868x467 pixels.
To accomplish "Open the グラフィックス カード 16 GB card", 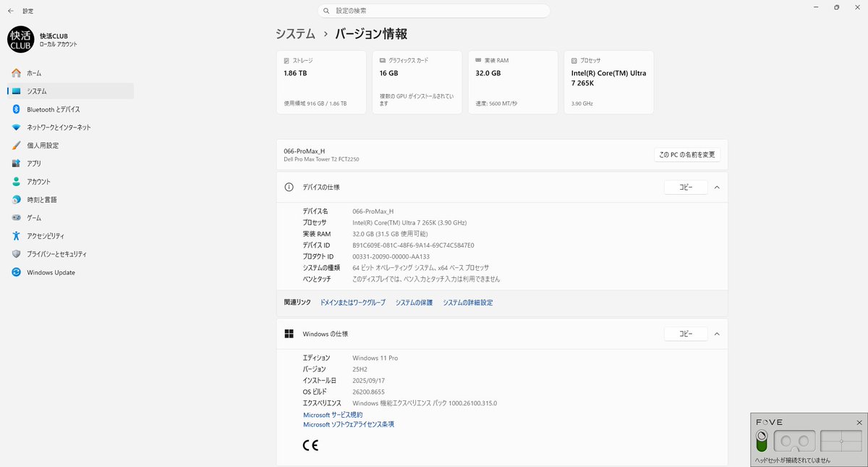I will pos(417,82).
